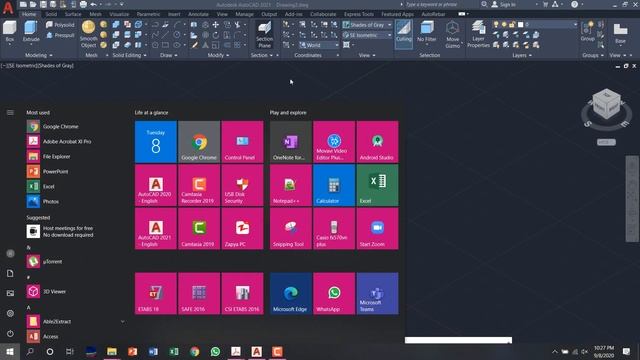
Task: Open the Snipping Tool tile
Action: pos(291,229)
